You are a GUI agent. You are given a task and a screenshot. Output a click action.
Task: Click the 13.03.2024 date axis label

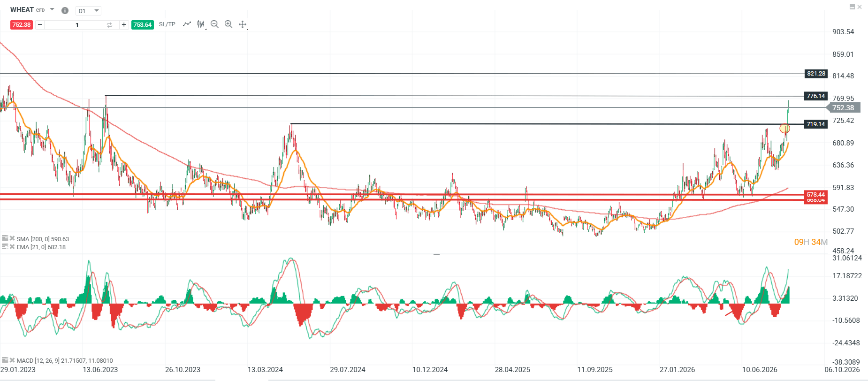265,370
